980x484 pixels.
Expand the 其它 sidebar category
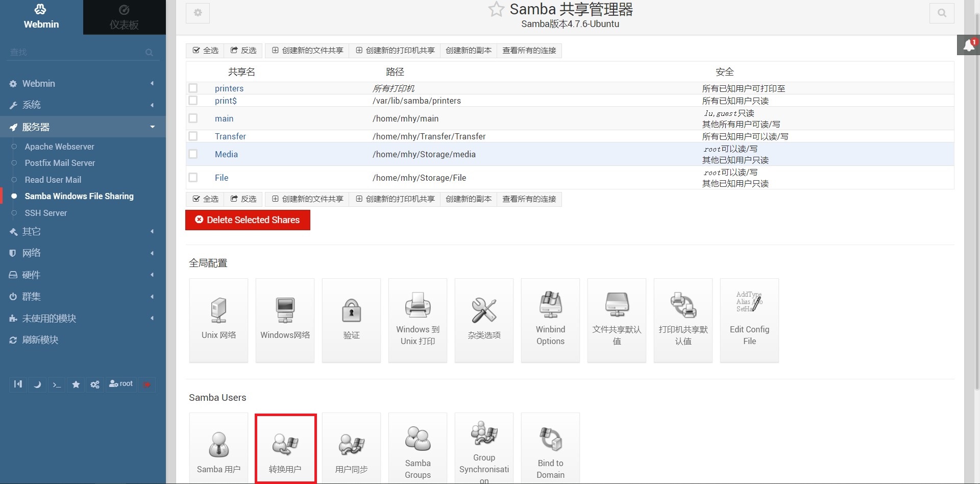click(x=83, y=231)
